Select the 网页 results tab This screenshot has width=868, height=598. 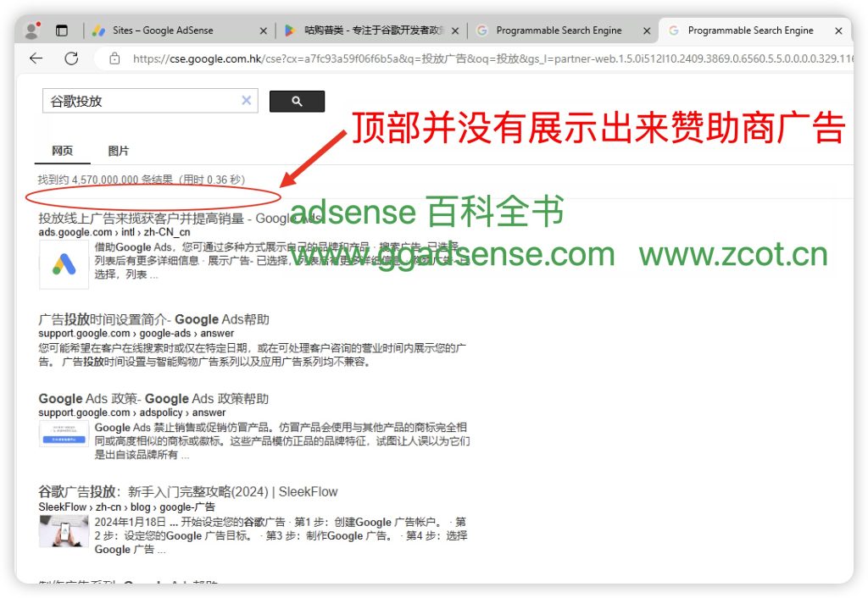click(62, 151)
